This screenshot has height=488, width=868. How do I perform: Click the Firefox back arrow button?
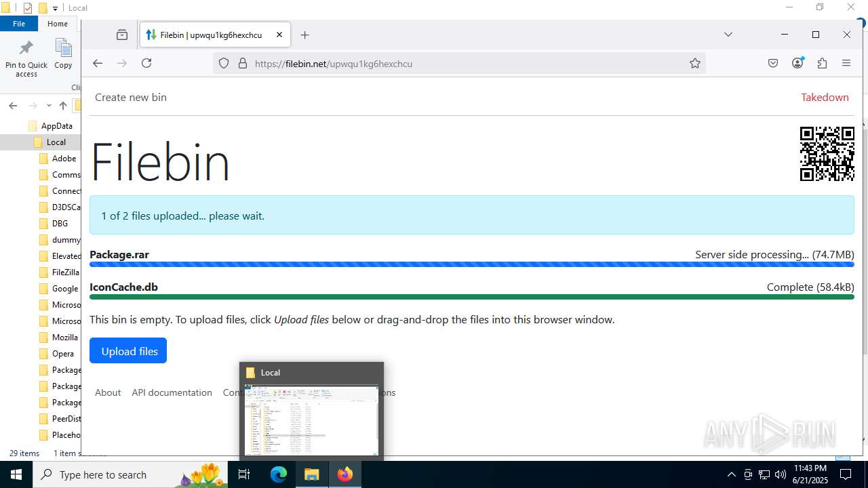click(98, 63)
